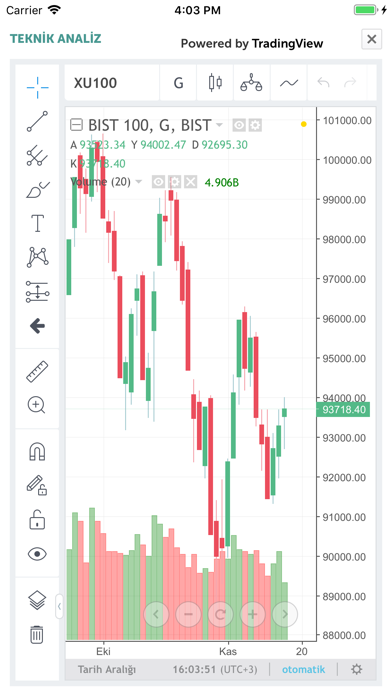This screenshot has height=696, width=392.
Task: Expand the BIST 100 title dropdown arrow
Action: click(219, 125)
